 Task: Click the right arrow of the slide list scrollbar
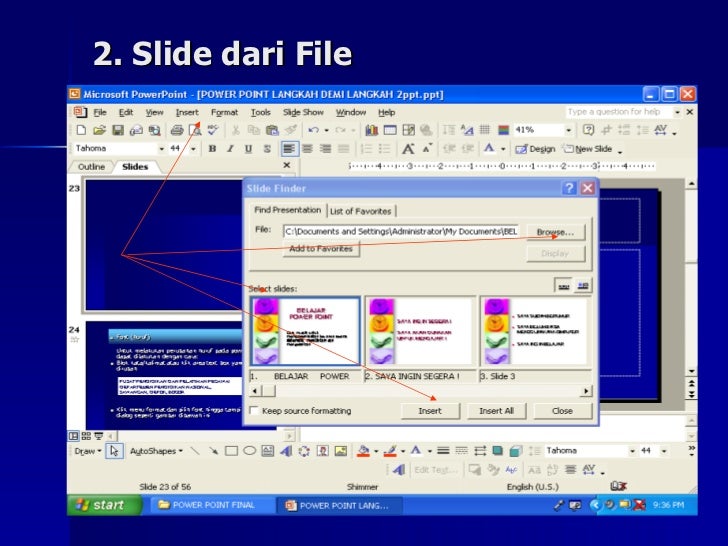(x=586, y=391)
